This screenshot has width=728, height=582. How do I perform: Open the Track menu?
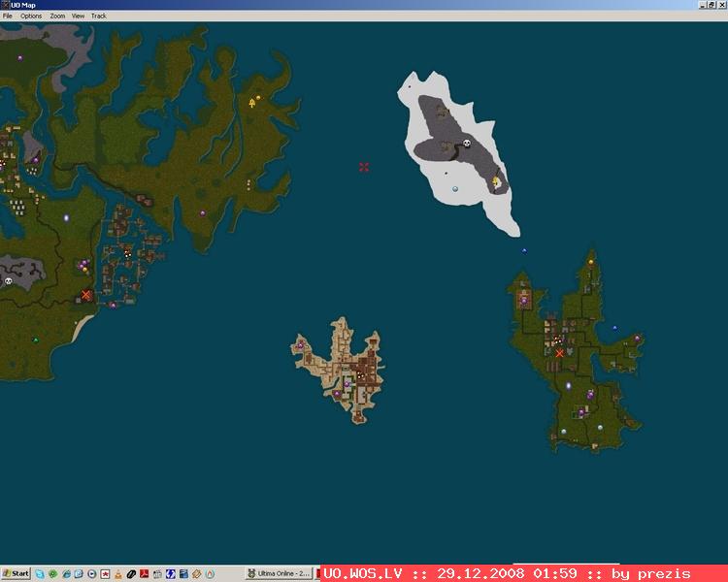coord(98,16)
